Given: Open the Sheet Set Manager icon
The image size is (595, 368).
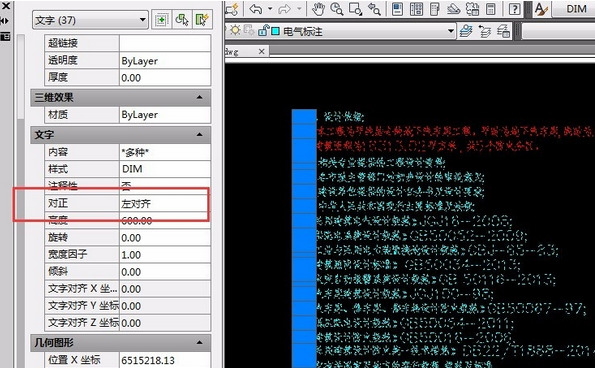Looking at the screenshot, I should click(x=453, y=9).
